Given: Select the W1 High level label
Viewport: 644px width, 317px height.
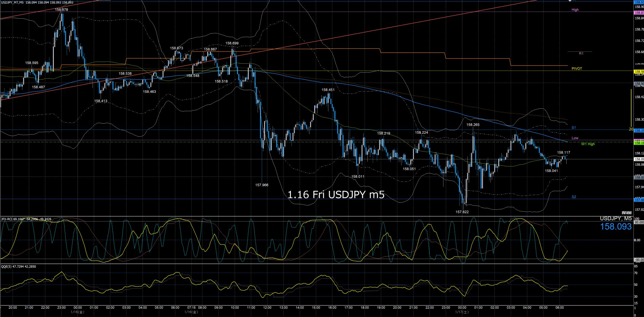Looking at the screenshot, I should [x=588, y=144].
